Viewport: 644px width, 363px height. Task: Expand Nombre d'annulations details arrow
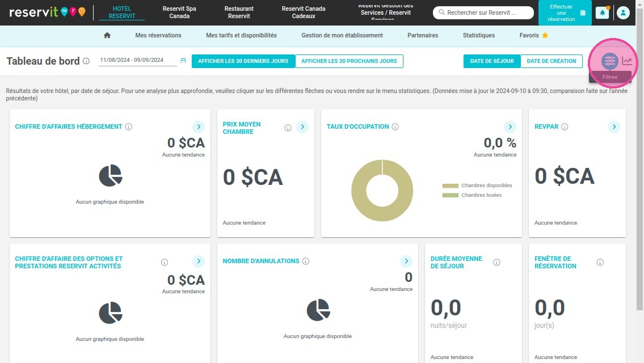406,261
